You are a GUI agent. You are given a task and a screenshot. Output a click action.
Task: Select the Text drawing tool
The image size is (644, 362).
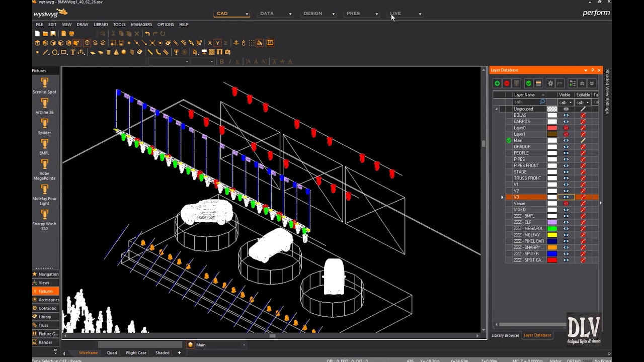point(73,52)
